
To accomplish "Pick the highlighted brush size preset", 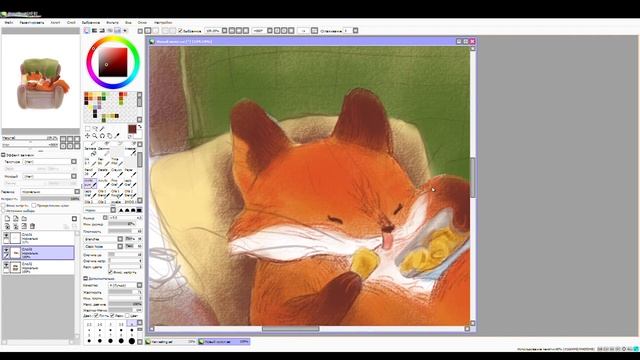I will click(x=132, y=324).
